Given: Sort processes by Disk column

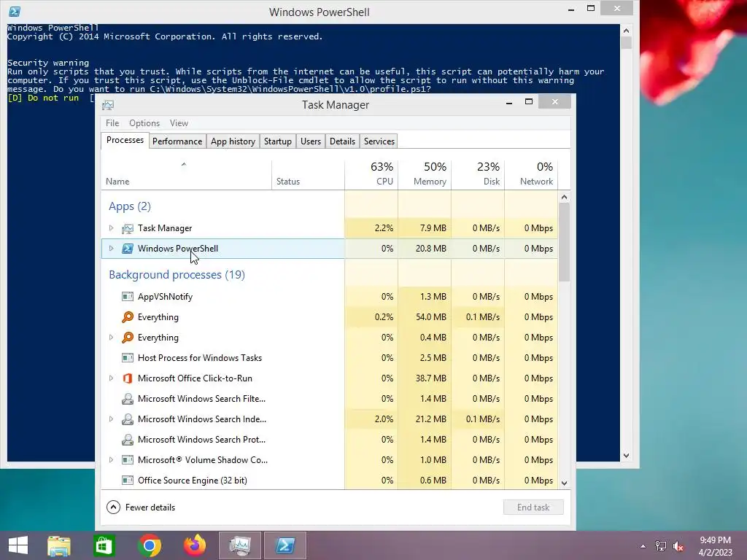Looking at the screenshot, I should [479, 174].
